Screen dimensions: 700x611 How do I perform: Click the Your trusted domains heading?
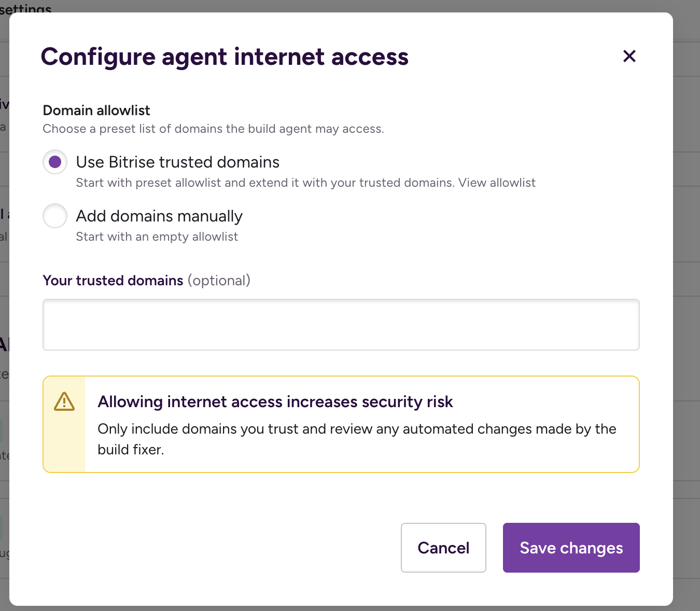tap(113, 280)
